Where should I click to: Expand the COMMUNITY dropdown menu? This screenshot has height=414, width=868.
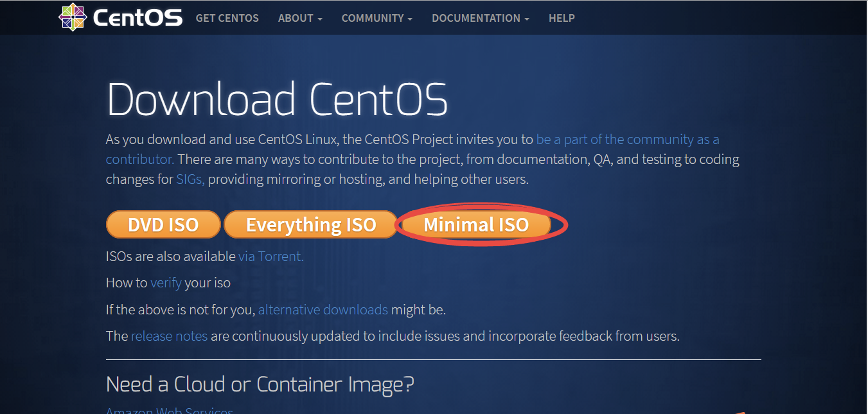(x=377, y=18)
